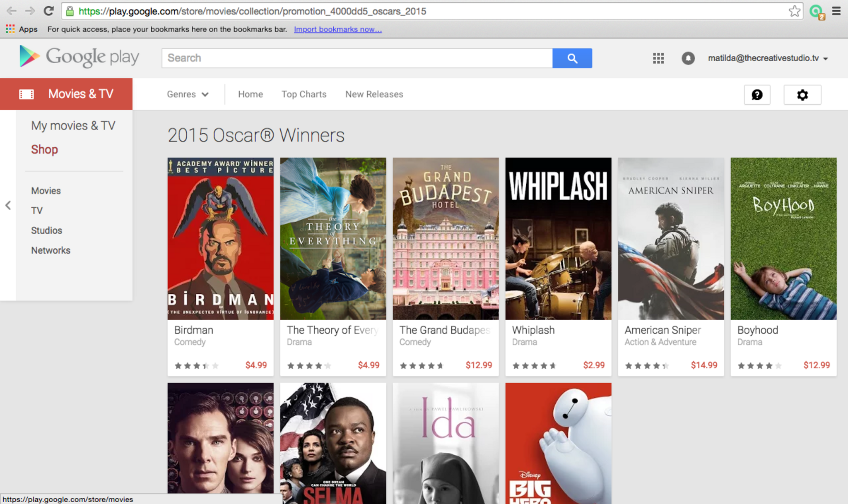Click Birdman star rating
This screenshot has width=848, height=504.
[196, 365]
